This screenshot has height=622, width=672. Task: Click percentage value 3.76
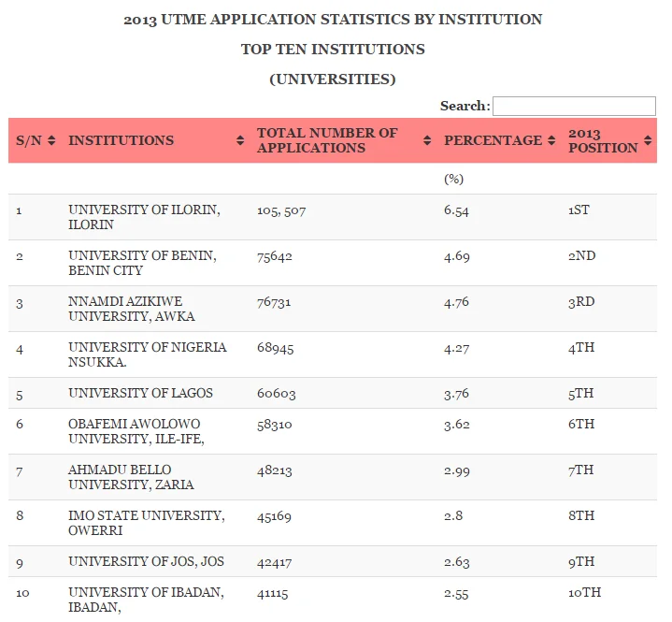[456, 394]
